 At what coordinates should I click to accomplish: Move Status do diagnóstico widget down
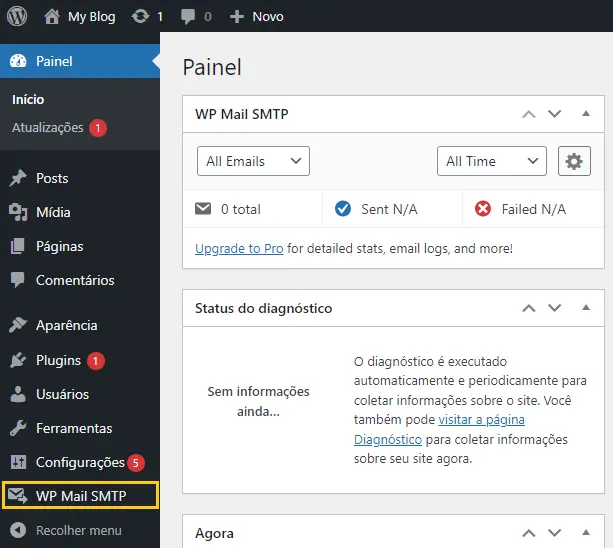pyautogui.click(x=554, y=308)
